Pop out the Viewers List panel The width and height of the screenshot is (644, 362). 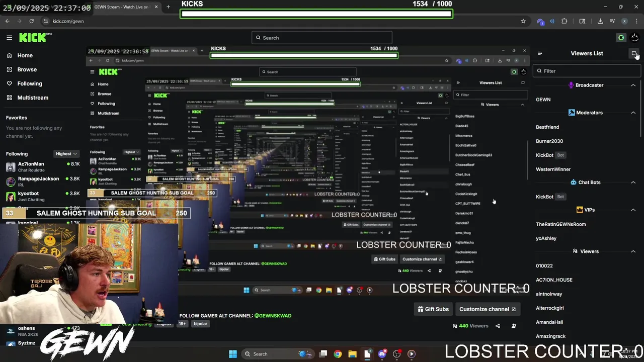pos(634,53)
